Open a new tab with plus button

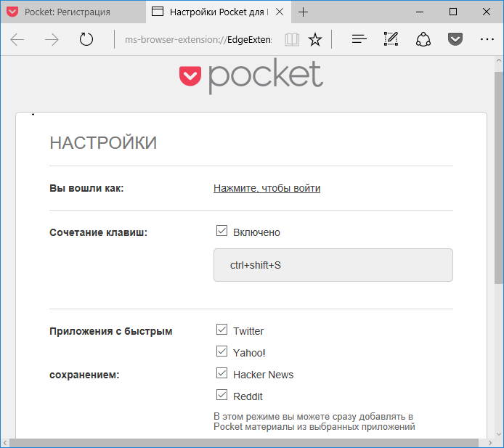tap(303, 12)
